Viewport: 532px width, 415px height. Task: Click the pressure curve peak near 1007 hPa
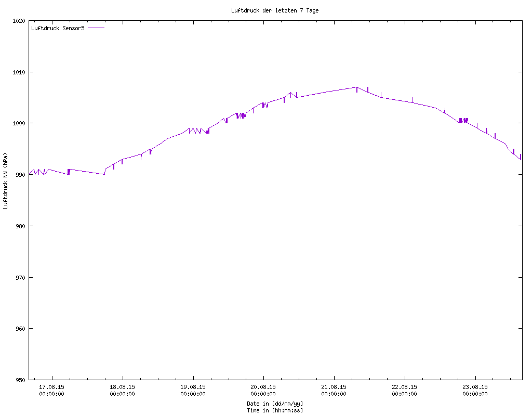[356, 87]
